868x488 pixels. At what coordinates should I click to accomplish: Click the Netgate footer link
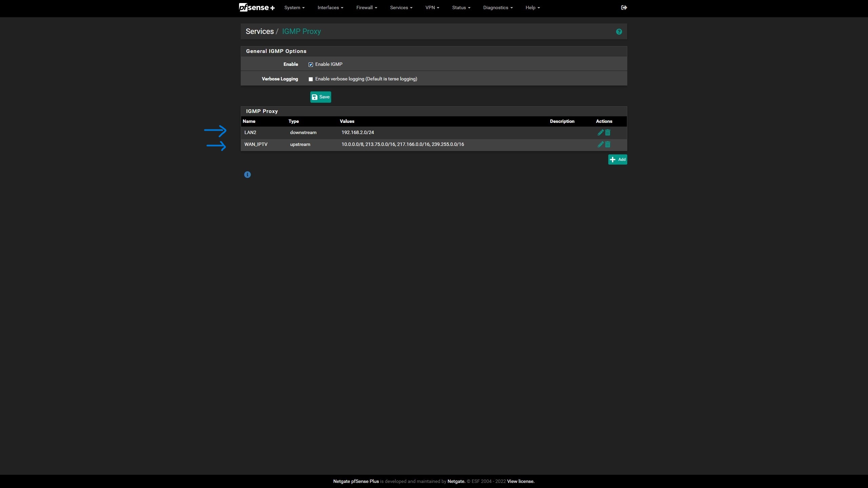(x=456, y=481)
